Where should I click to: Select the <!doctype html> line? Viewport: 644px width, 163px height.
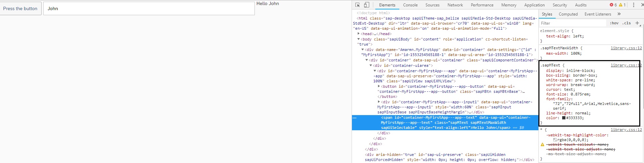(373, 13)
